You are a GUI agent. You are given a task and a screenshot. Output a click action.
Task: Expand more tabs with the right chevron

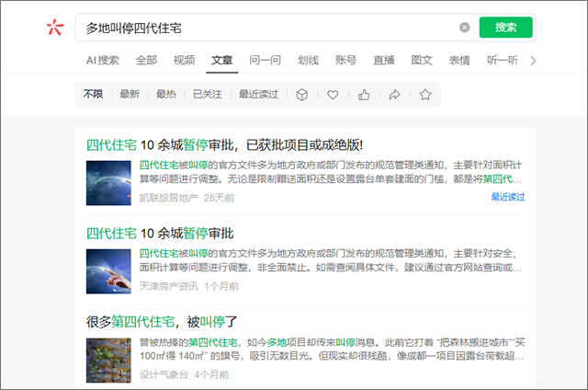(x=533, y=61)
